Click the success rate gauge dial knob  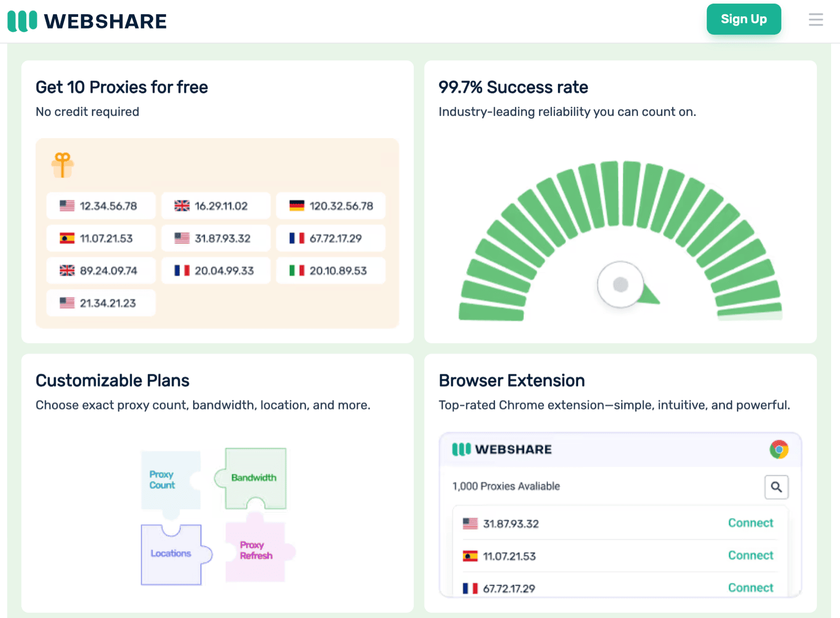click(x=621, y=285)
